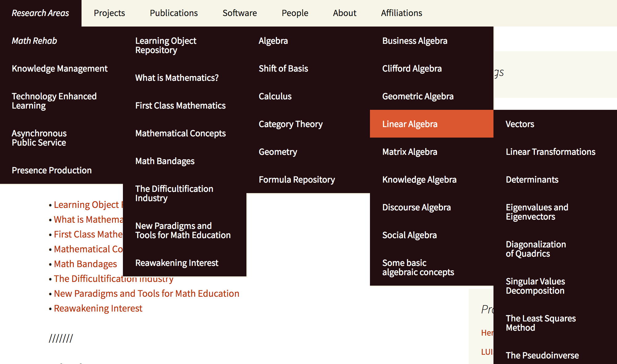Choose Learning Object Repository from the submenu
Screen dimensions: 617x364
(x=166, y=45)
